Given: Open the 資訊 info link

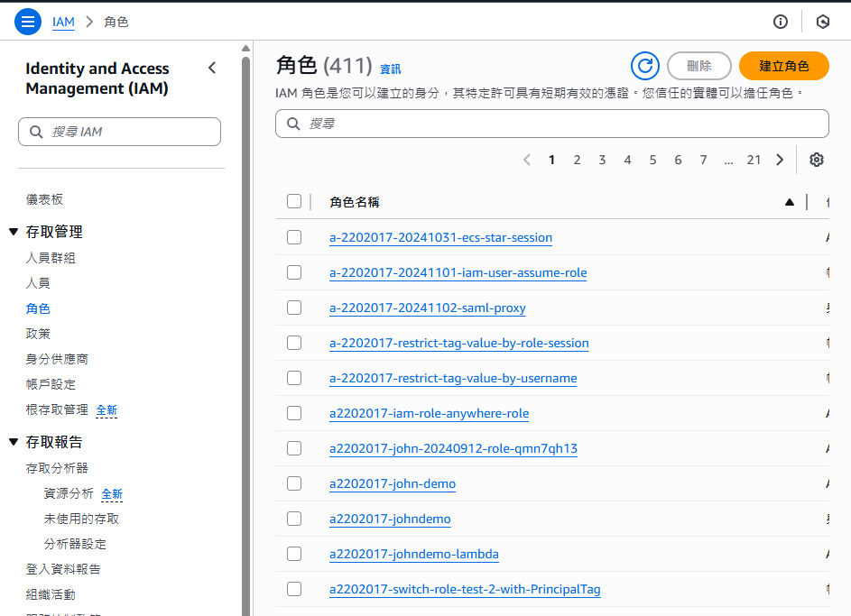Looking at the screenshot, I should tap(390, 69).
